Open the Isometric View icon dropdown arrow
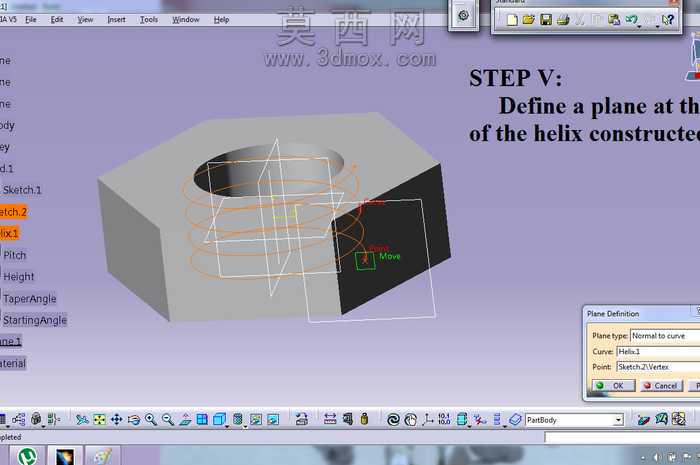 tap(227, 426)
